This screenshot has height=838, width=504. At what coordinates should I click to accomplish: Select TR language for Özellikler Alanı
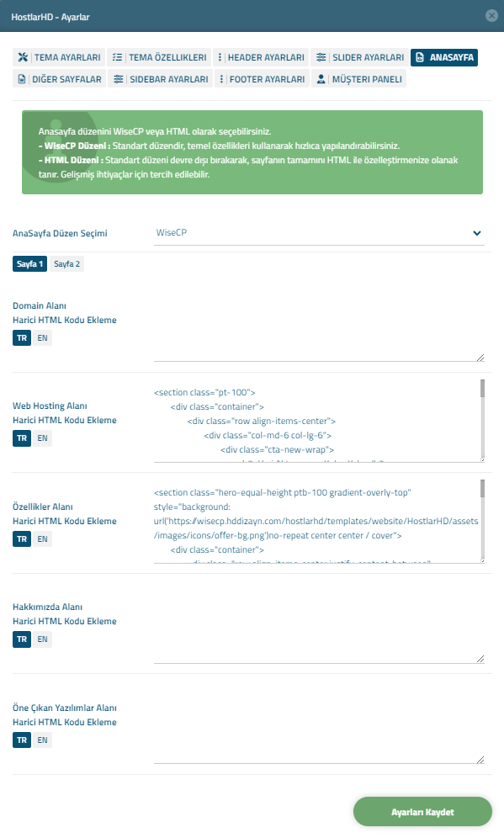click(x=22, y=538)
